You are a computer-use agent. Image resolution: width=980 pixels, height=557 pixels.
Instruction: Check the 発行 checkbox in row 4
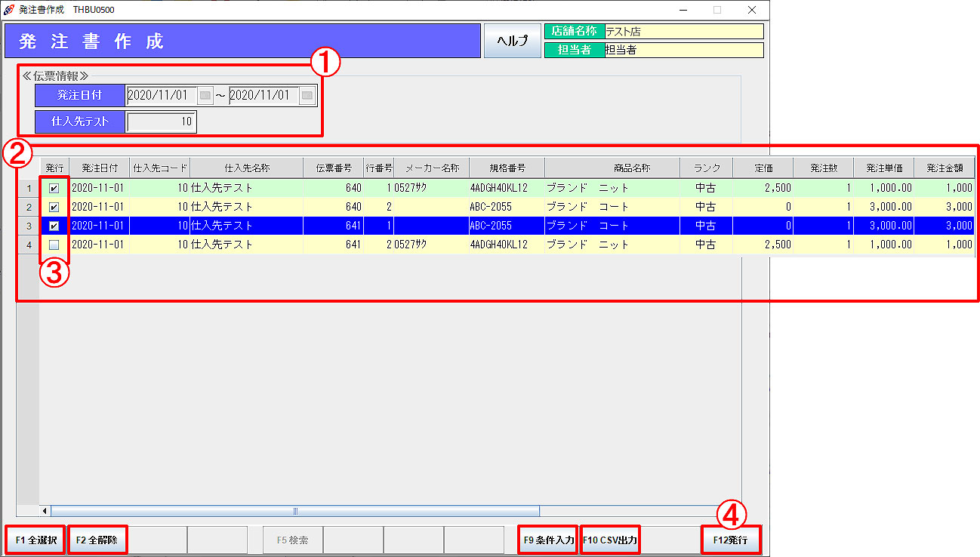pos(54,245)
